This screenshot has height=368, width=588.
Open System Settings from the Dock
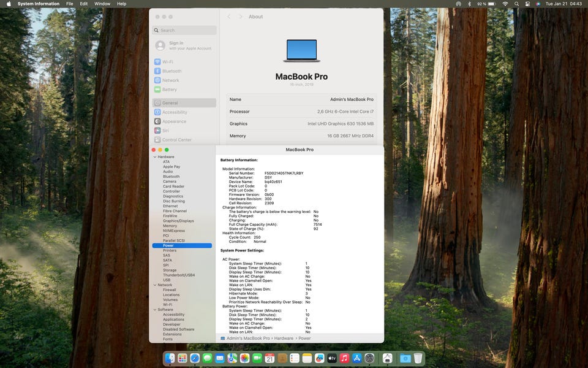tap(369, 358)
